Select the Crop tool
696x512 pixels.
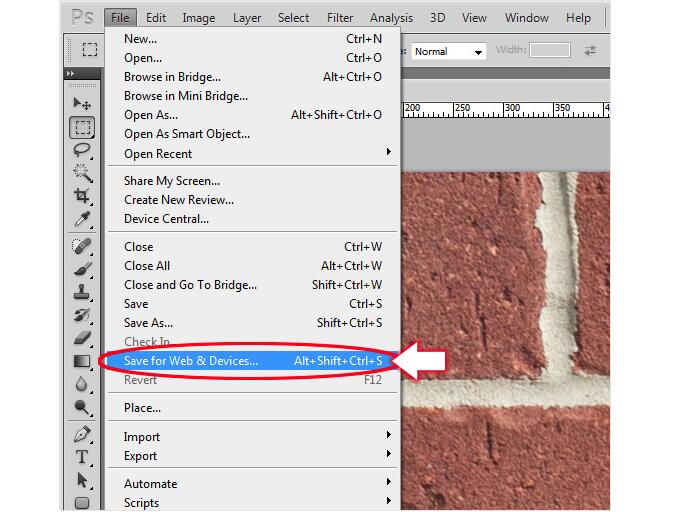(82, 196)
